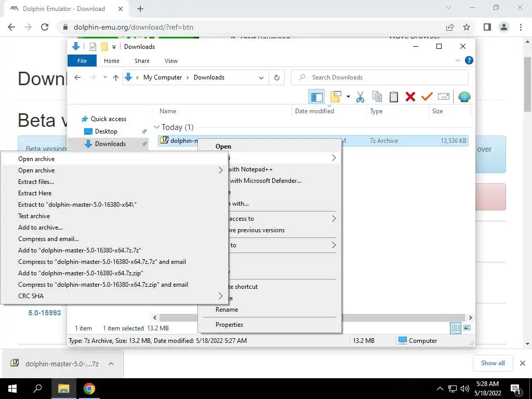Select Desktop in the navigation pane
Screen dimensions: 532x399
point(106,131)
